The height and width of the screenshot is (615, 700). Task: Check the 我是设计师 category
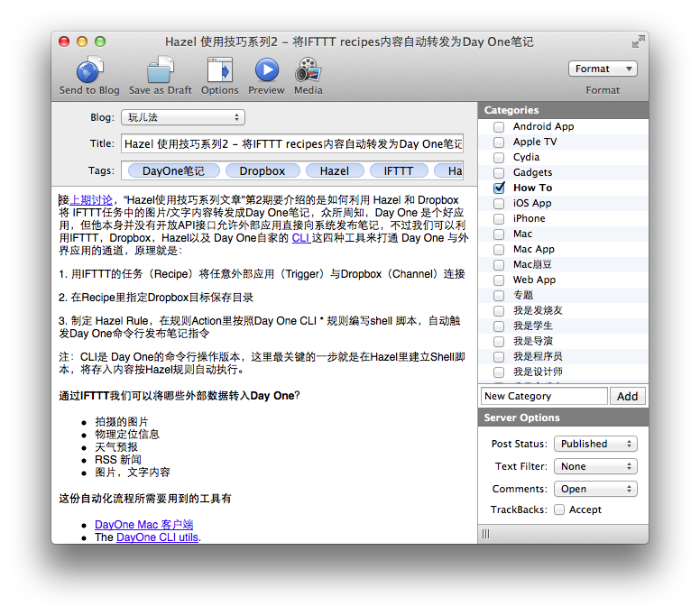[x=499, y=372]
